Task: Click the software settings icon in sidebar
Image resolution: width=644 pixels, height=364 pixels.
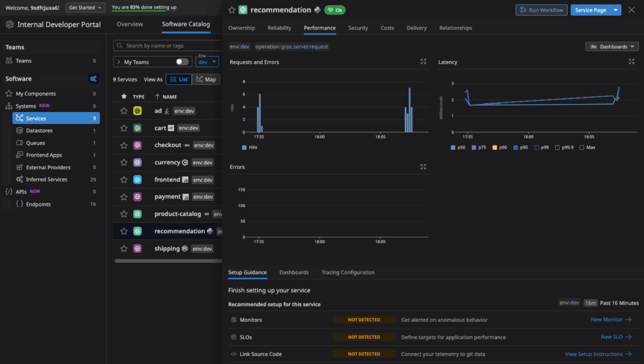Action: 93,79
